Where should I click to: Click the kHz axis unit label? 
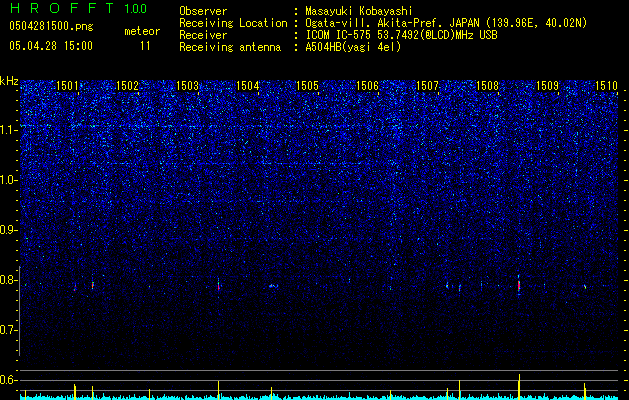click(x=9, y=81)
